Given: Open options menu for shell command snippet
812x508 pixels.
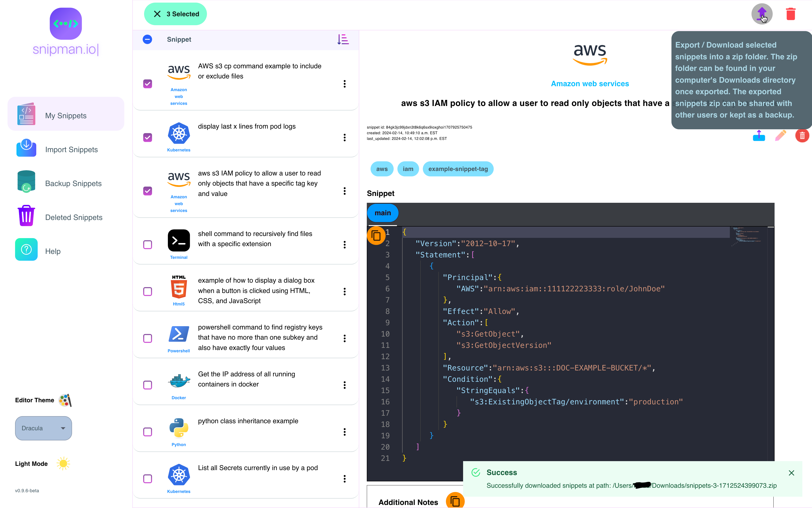Looking at the screenshot, I should (x=344, y=245).
